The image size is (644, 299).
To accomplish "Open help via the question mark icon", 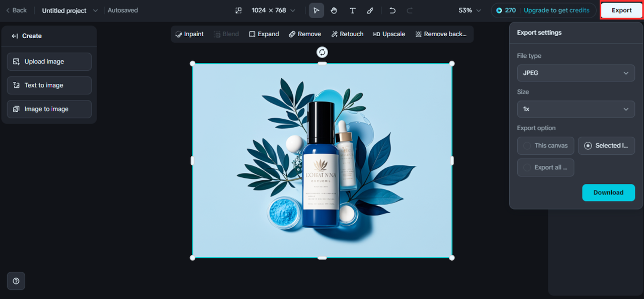I will pyautogui.click(x=16, y=281).
